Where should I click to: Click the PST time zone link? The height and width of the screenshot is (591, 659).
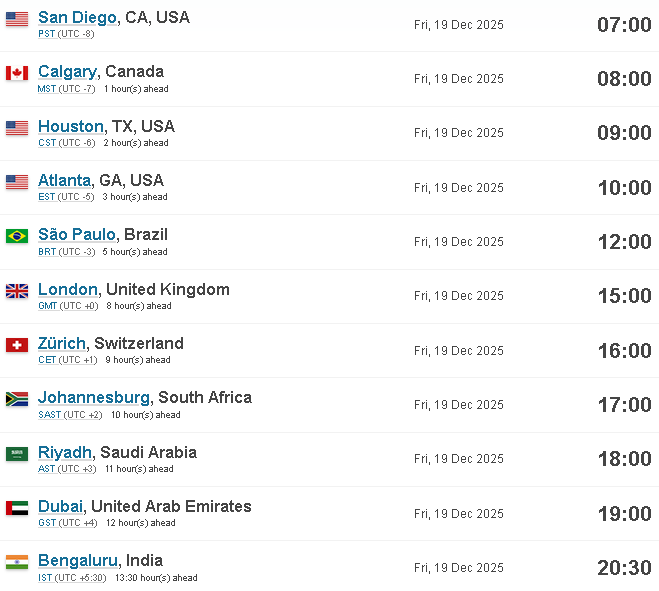47,34
